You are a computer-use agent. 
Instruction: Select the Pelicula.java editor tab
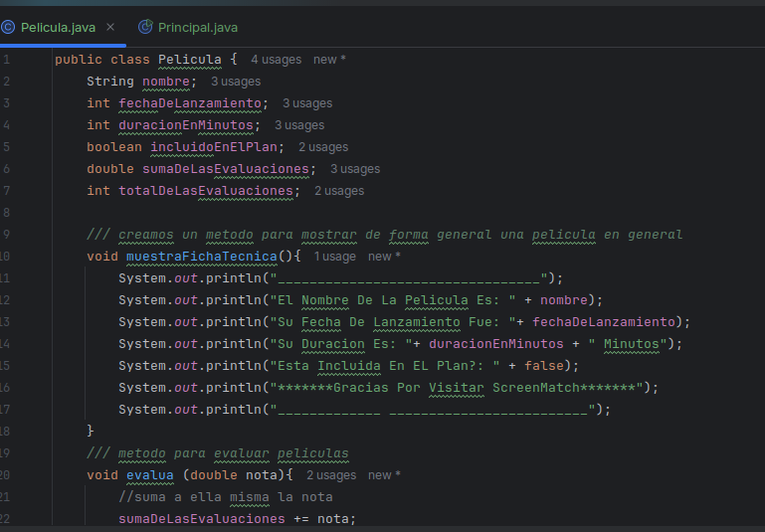click(x=58, y=28)
